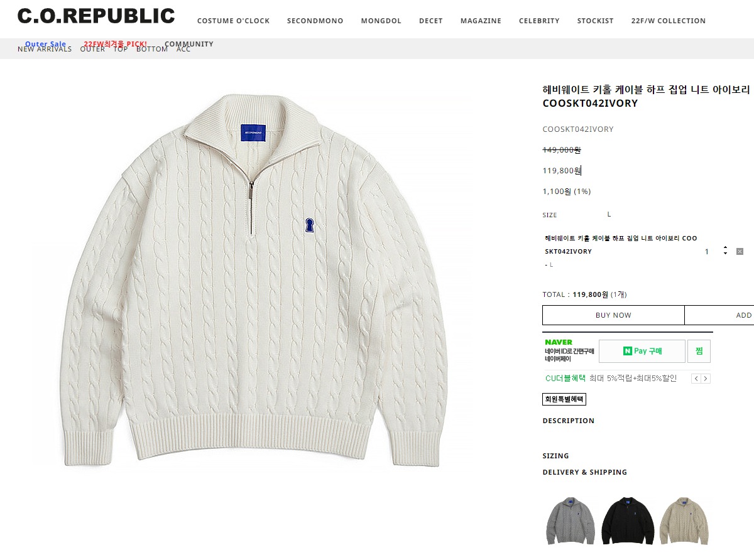Screen dimensions: 754x560
Task: Expand the DELIVERY & SHIPPING section
Action: [x=585, y=472]
